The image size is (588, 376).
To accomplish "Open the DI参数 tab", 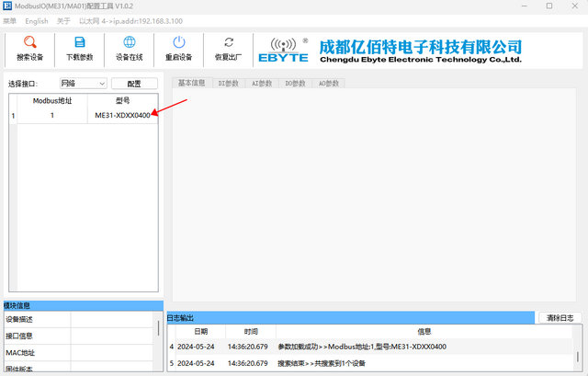I will coord(229,83).
